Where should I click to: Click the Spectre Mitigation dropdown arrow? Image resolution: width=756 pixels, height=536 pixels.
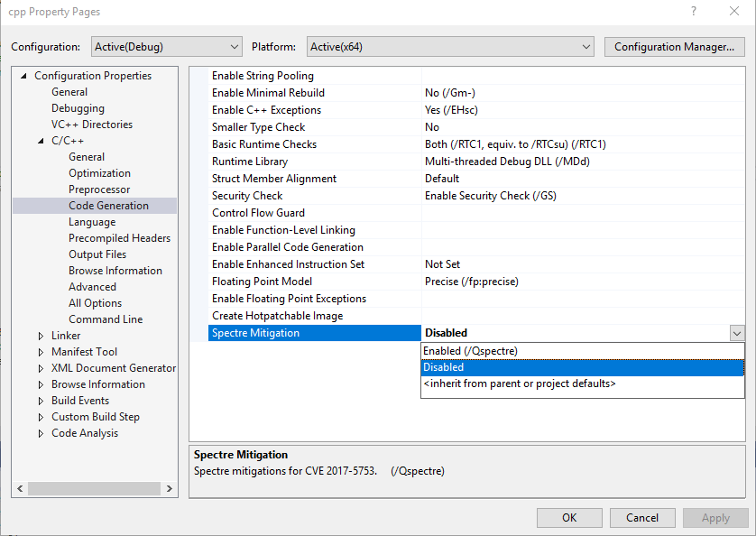736,333
